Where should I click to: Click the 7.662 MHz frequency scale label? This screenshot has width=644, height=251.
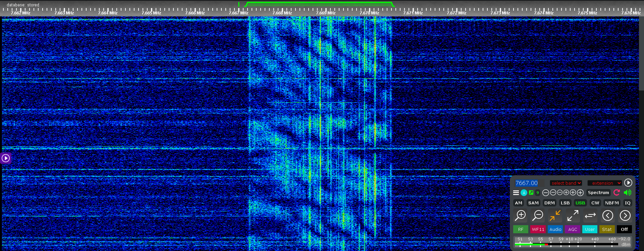(20, 13)
